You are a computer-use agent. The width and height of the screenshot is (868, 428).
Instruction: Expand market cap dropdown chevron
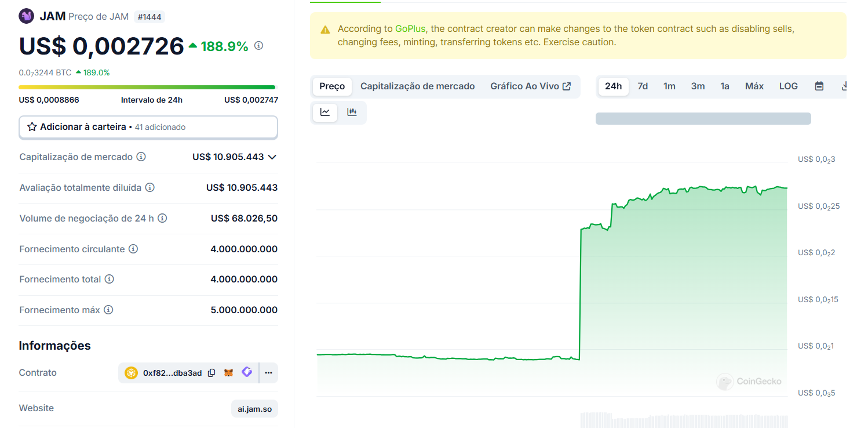click(x=272, y=157)
